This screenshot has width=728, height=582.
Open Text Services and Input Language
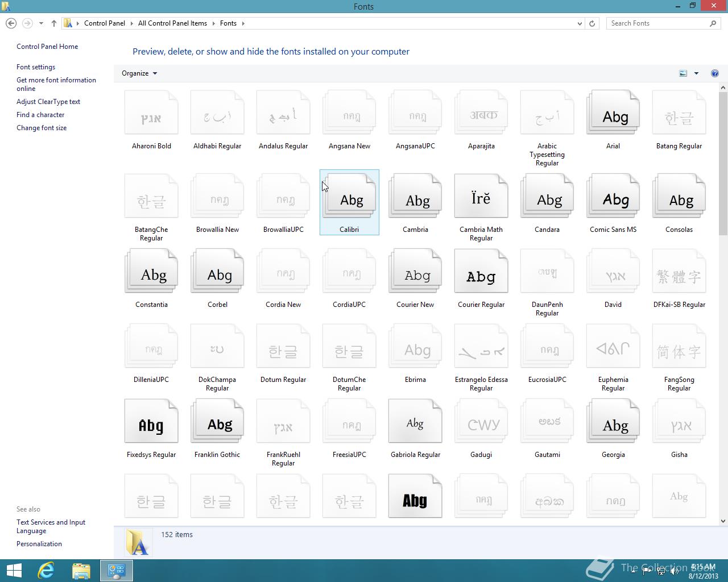tap(51, 526)
